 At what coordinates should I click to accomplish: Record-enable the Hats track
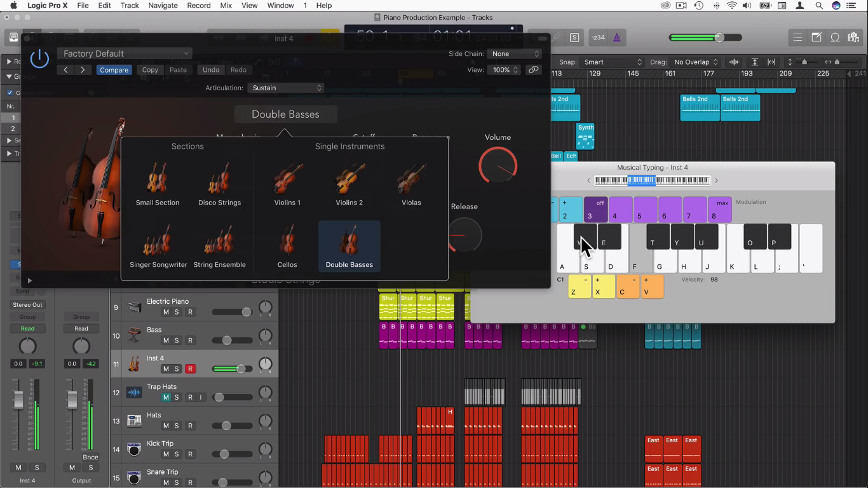[x=190, y=426]
